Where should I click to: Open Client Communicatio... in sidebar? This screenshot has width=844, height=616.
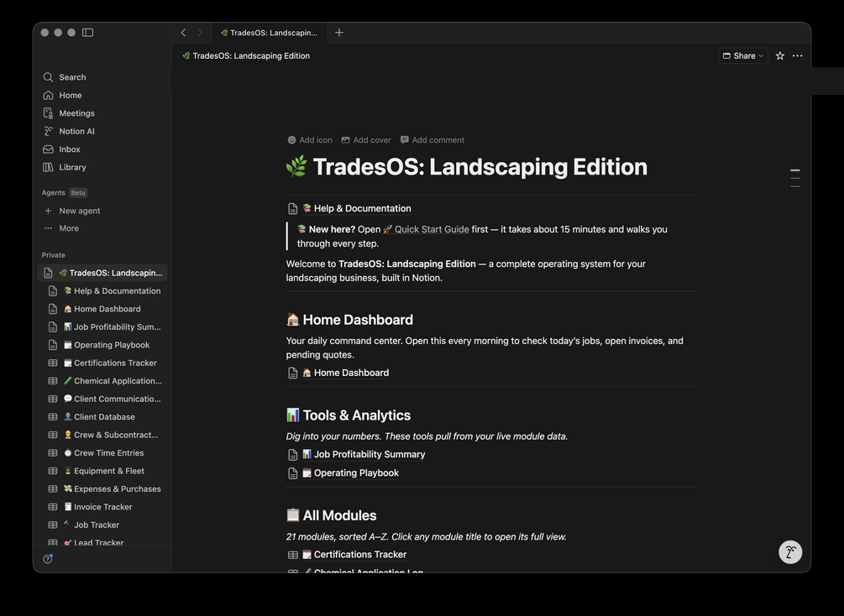pyautogui.click(x=102, y=399)
